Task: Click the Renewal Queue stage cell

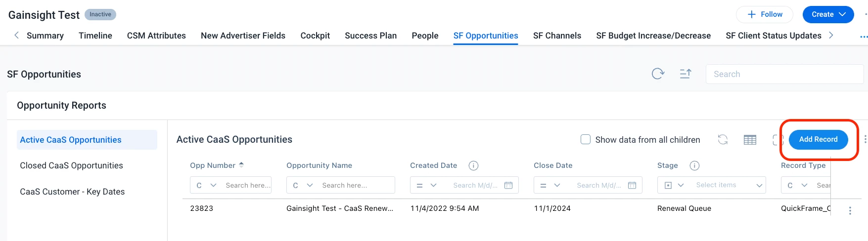Action: 684,208
